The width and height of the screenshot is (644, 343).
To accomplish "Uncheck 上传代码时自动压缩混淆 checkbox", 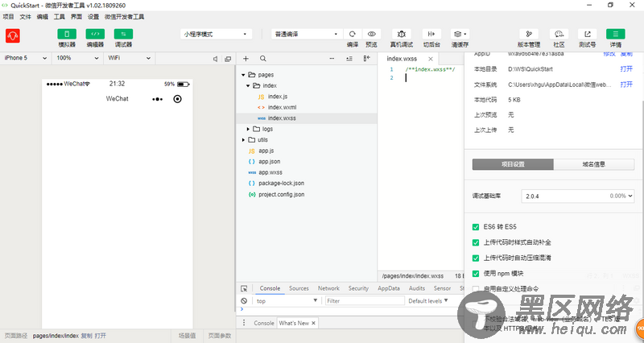I will coord(476,258).
